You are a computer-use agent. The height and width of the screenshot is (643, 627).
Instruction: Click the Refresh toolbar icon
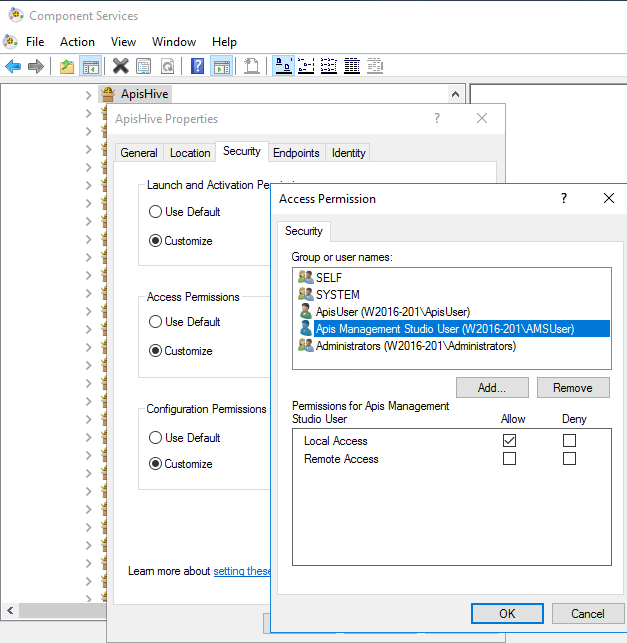pos(167,66)
